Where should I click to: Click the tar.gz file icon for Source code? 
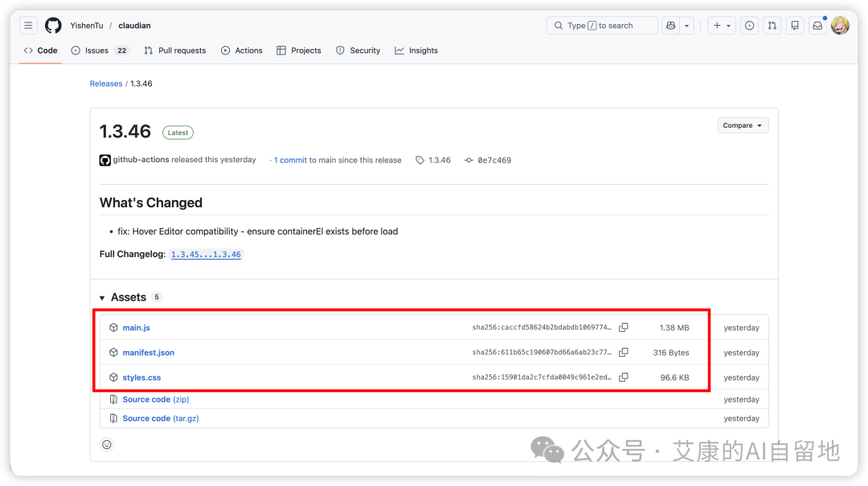tap(113, 419)
